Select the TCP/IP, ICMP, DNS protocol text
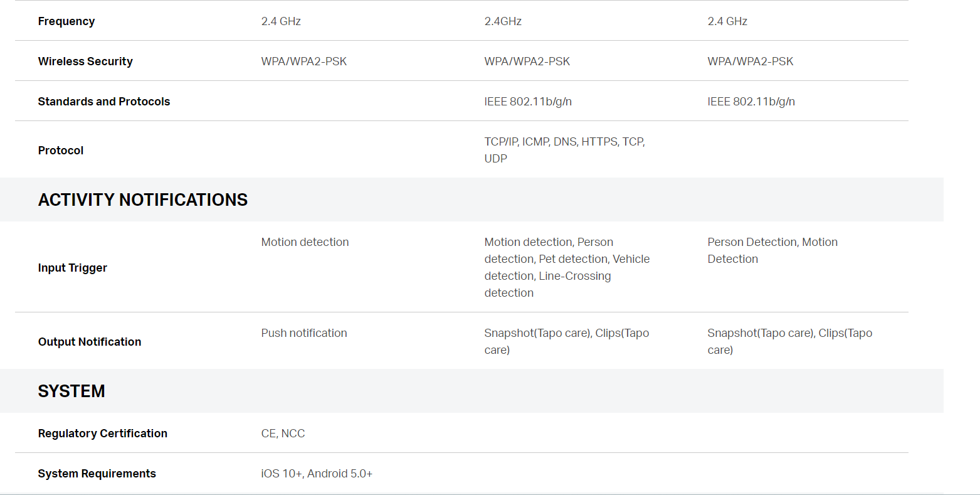980x495 pixels. click(x=565, y=150)
